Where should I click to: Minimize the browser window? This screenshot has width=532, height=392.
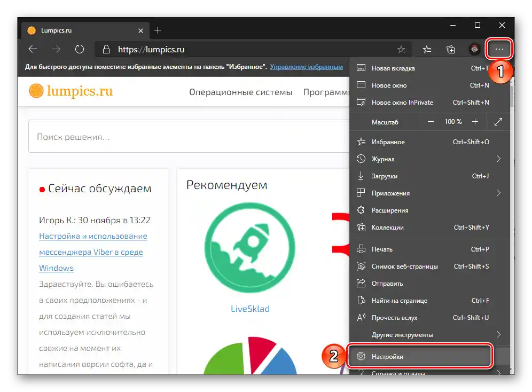(x=453, y=25)
